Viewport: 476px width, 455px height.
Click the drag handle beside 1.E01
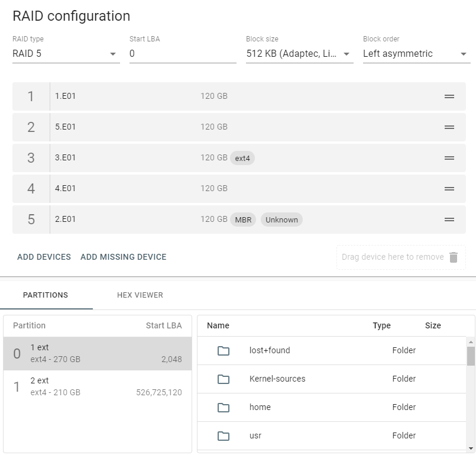[449, 96]
